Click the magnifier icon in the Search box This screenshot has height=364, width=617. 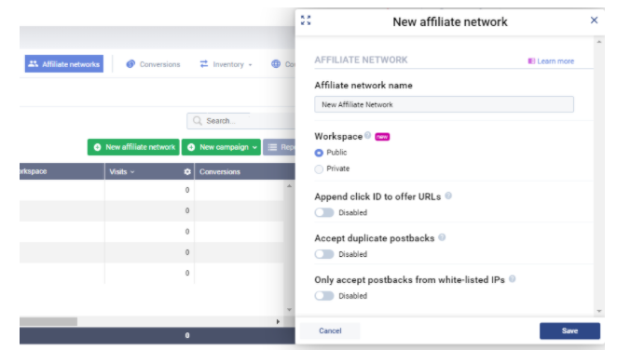198,121
